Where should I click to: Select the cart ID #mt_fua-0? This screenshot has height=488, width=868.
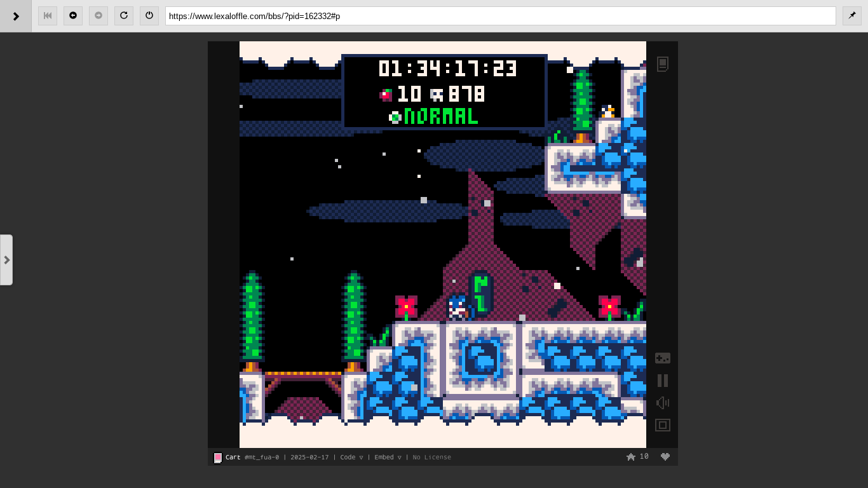click(x=262, y=457)
